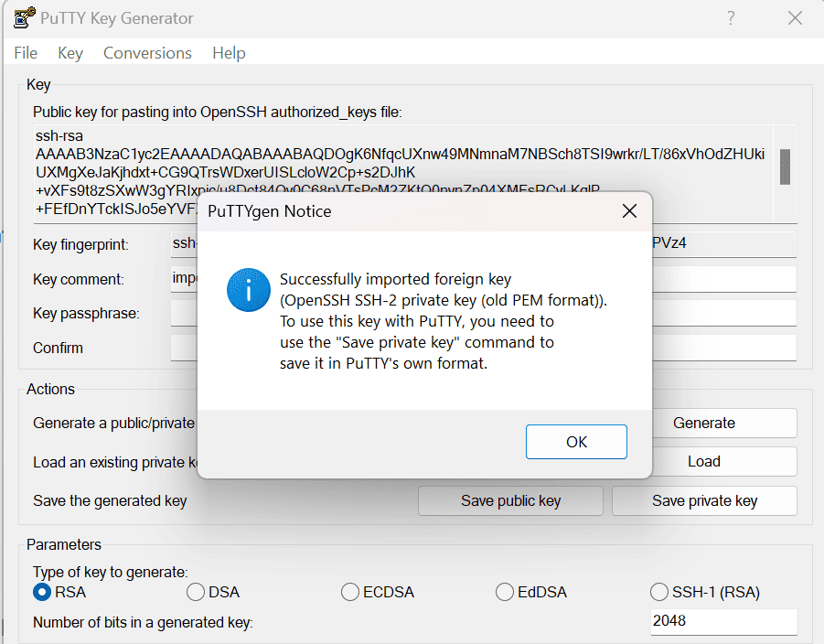Select the DSA key type
824x644 pixels.
click(x=196, y=592)
